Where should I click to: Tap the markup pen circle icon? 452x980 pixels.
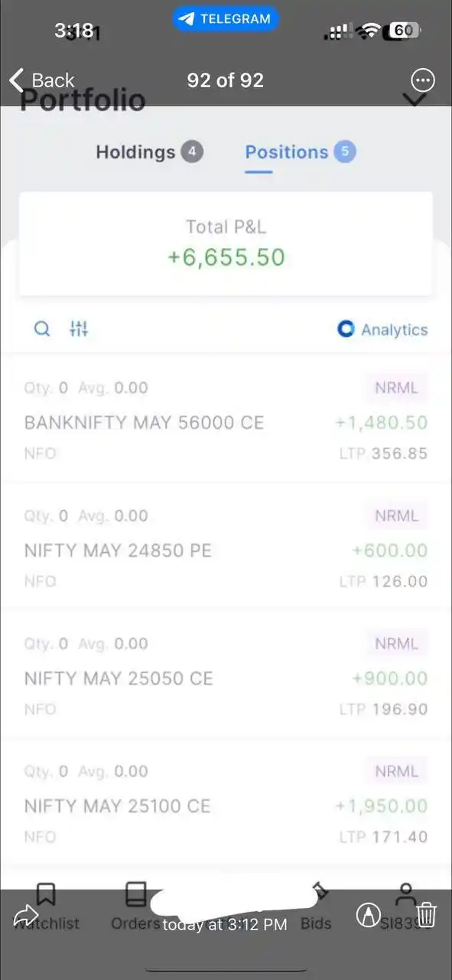click(x=369, y=914)
